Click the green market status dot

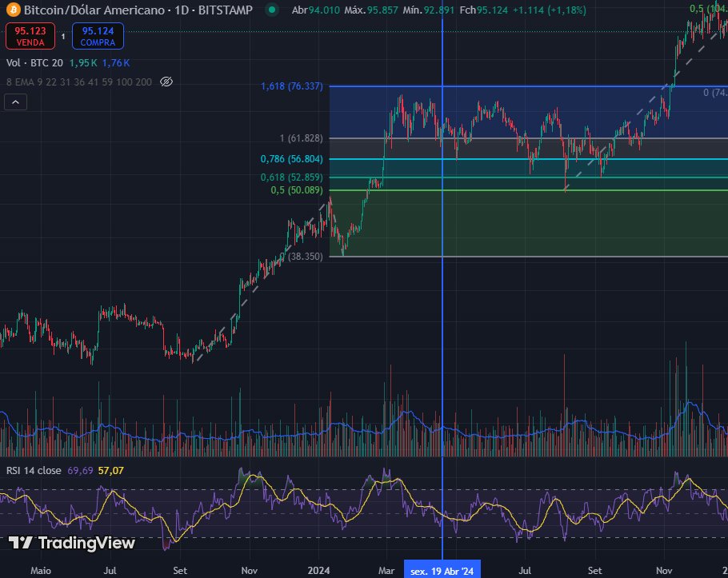pyautogui.click(x=272, y=10)
